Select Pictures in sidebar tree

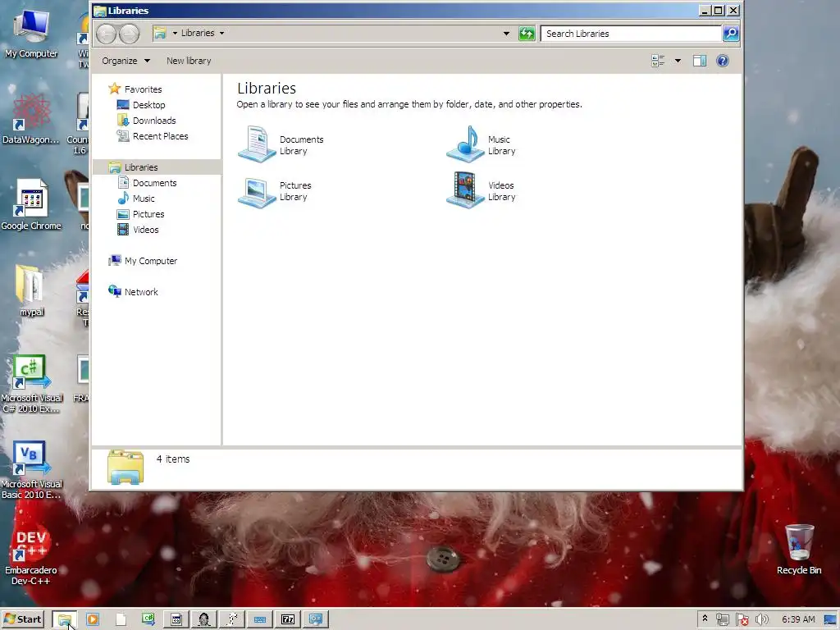148,214
